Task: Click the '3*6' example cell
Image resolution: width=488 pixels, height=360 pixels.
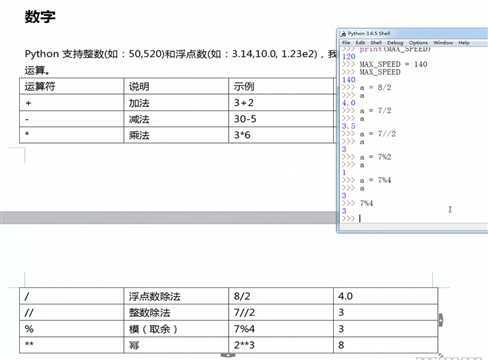Action: click(x=281, y=135)
